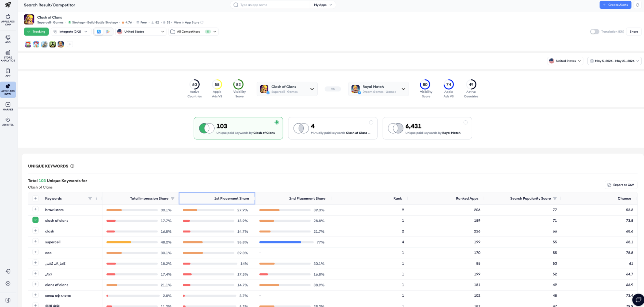This screenshot has height=307, width=644.
Task: Select the Google Play store icon
Action: [x=108, y=32]
